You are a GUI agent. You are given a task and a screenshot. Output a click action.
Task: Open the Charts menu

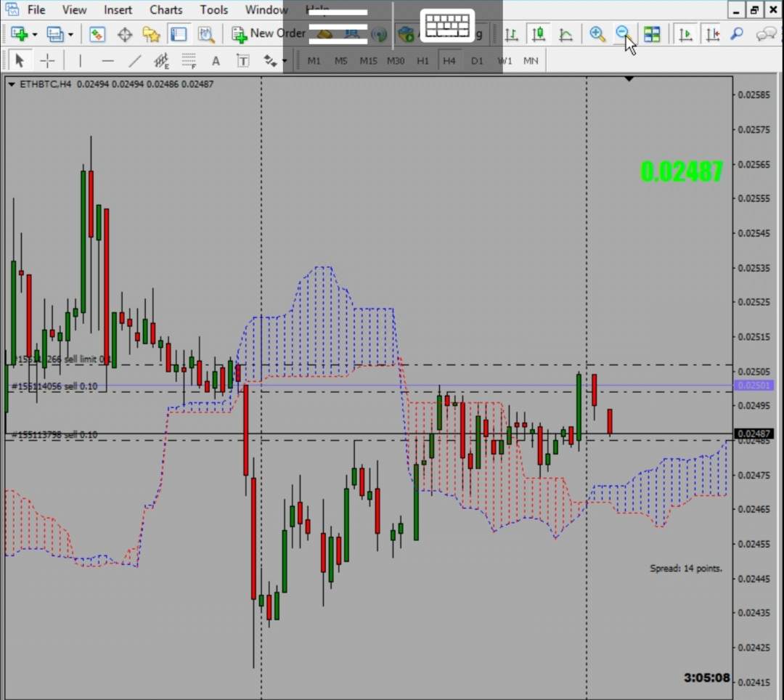(x=166, y=9)
